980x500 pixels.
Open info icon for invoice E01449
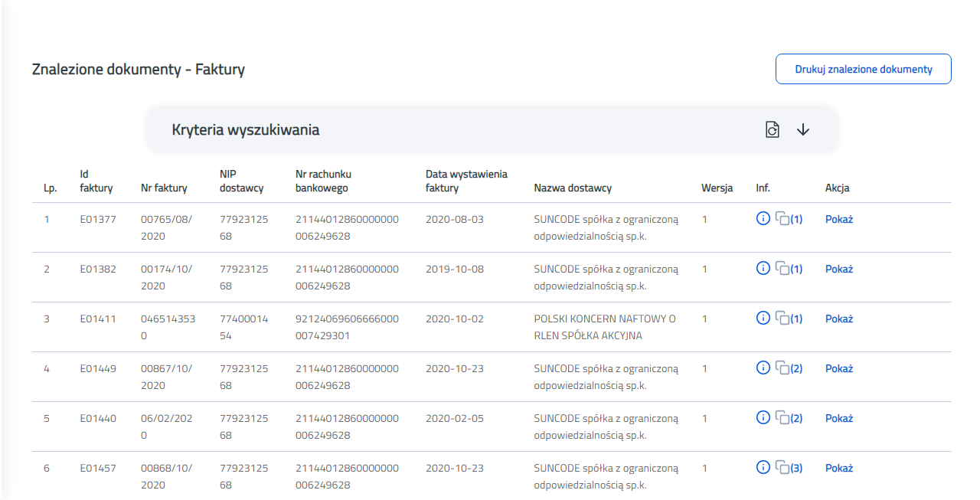click(x=763, y=368)
